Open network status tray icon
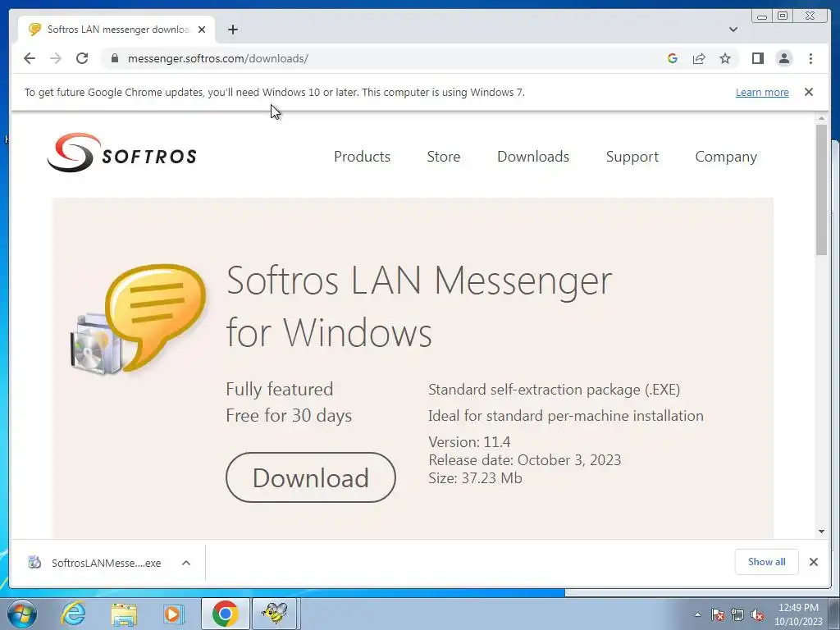The height and width of the screenshot is (630, 840). click(737, 614)
